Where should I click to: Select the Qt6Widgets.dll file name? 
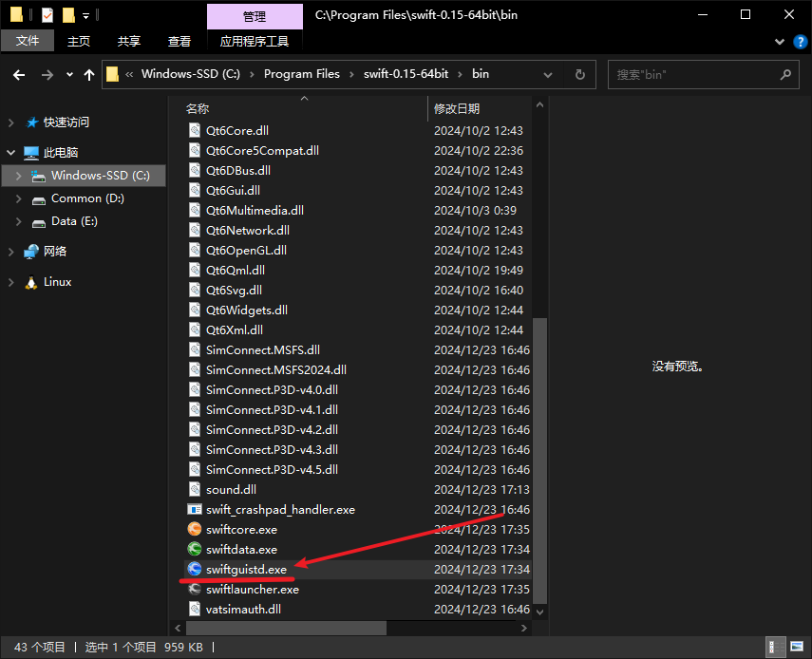(247, 311)
